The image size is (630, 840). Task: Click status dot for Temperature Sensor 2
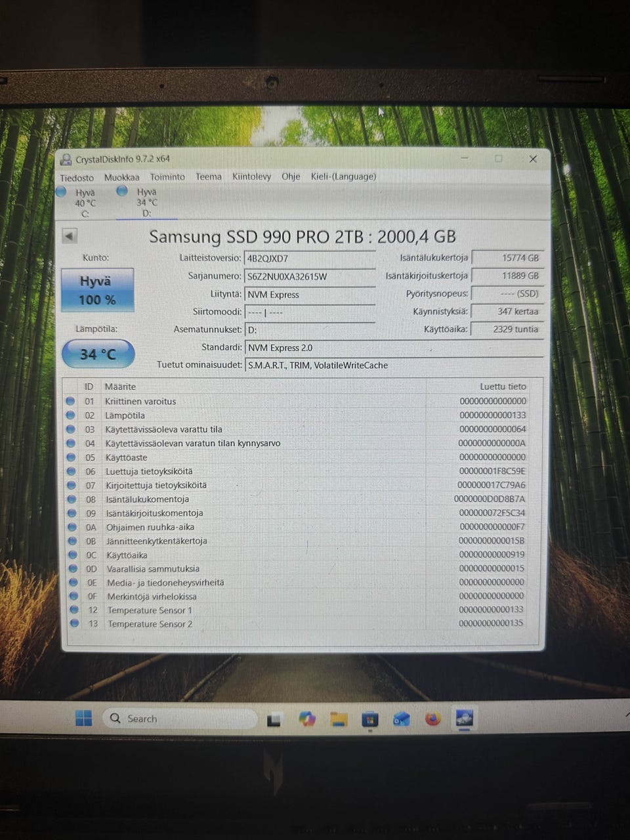(x=74, y=623)
